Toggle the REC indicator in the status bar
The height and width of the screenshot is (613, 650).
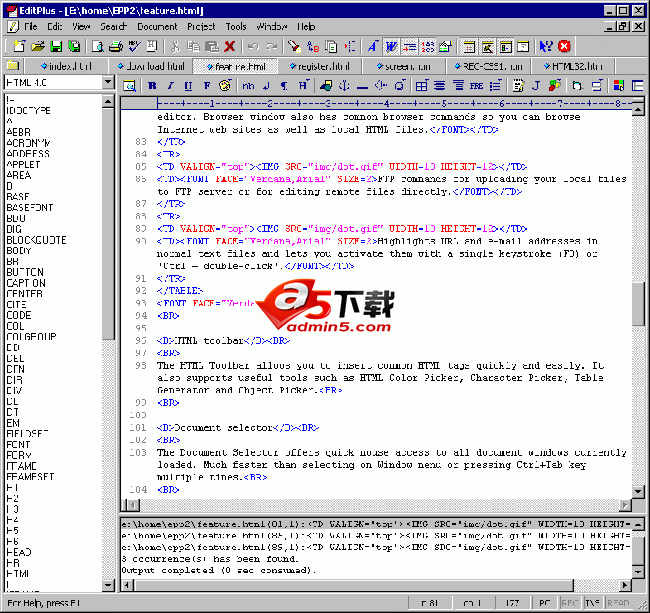[x=570, y=603]
